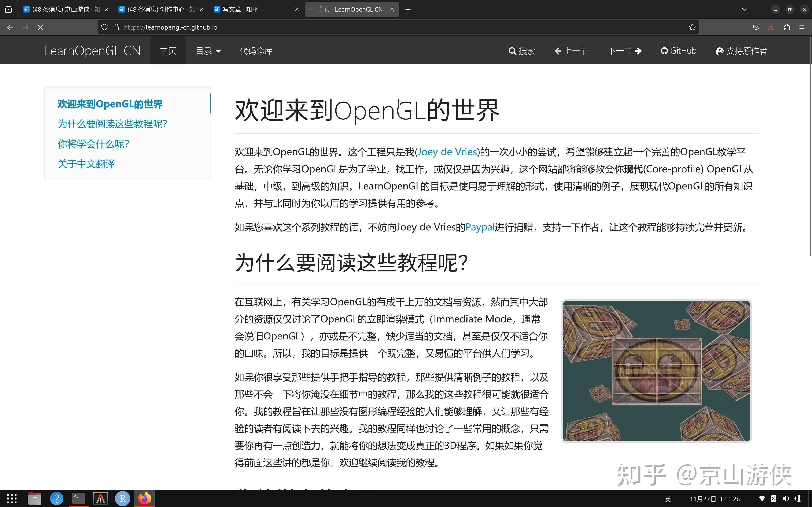The height and width of the screenshot is (507, 812).
Task: Follow the Joey de Vries link
Action: 447,152
